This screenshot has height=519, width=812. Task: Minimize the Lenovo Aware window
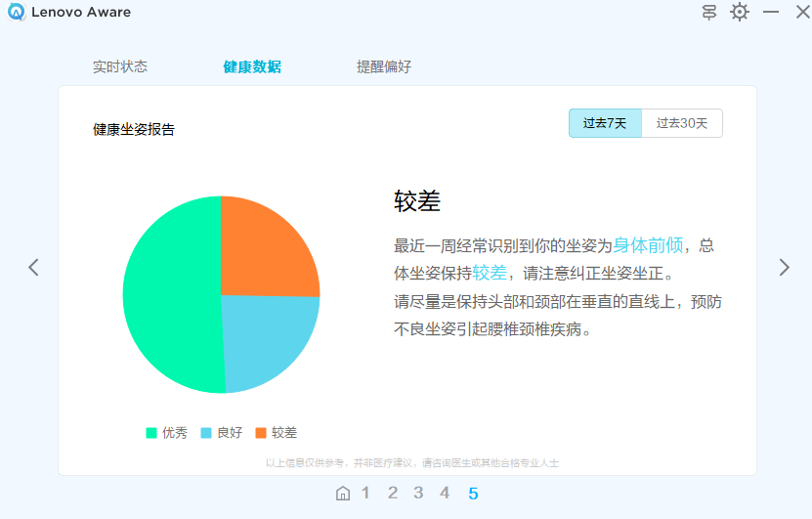[771, 12]
